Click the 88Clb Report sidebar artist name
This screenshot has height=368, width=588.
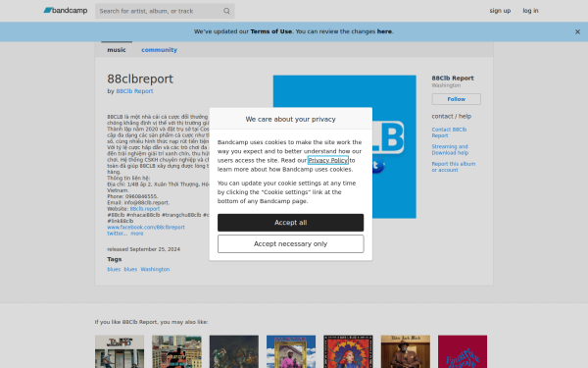452,79
